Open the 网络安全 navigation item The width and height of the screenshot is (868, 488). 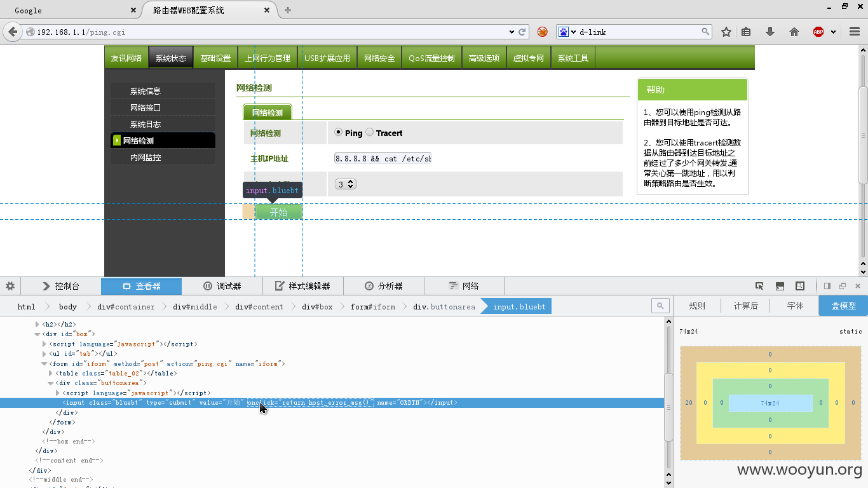click(x=379, y=58)
